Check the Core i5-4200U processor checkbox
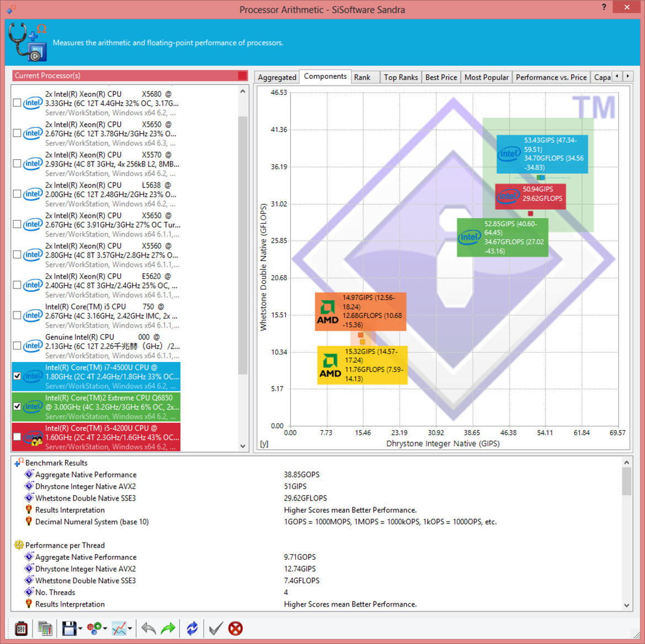 17,437
